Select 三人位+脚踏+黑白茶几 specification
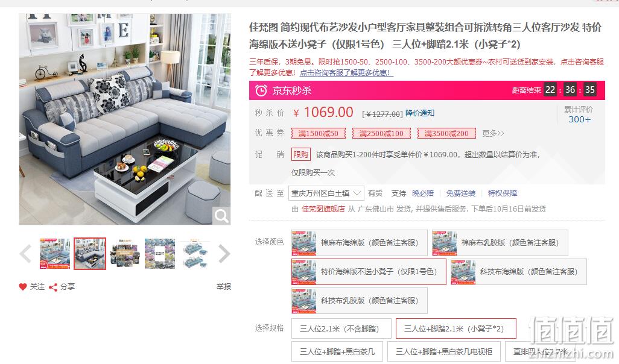 [x=337, y=351]
